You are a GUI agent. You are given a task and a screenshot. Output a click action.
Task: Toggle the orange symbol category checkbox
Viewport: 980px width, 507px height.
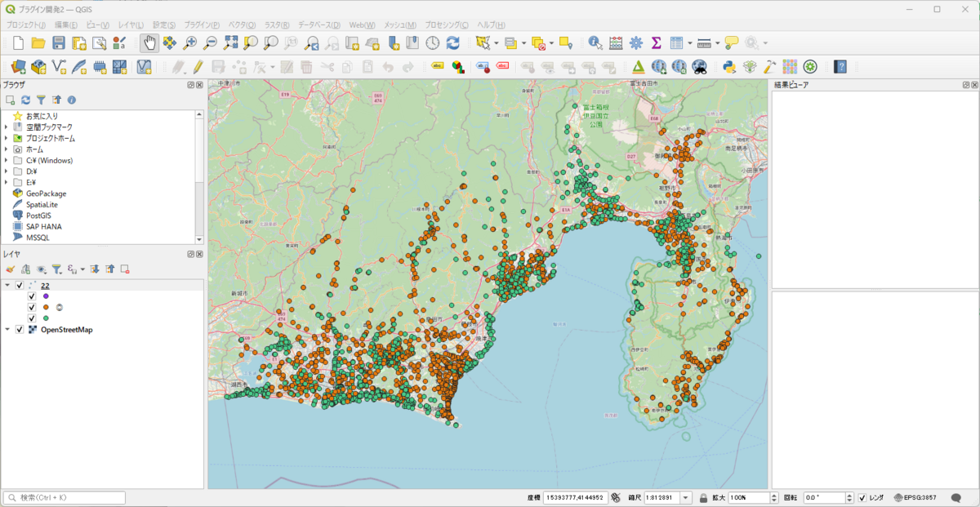(32, 307)
